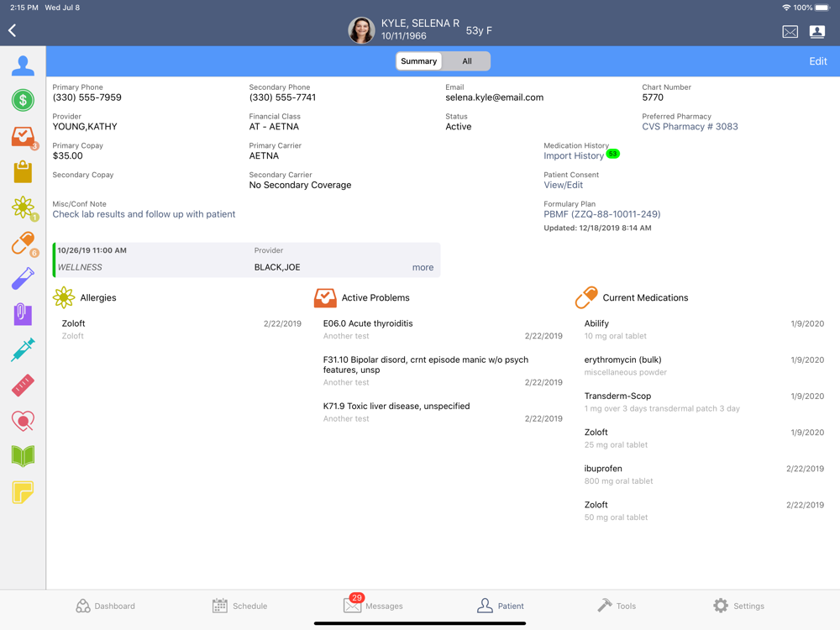Tap the Active Problems section icon
The height and width of the screenshot is (630, 840).
pyautogui.click(x=324, y=297)
